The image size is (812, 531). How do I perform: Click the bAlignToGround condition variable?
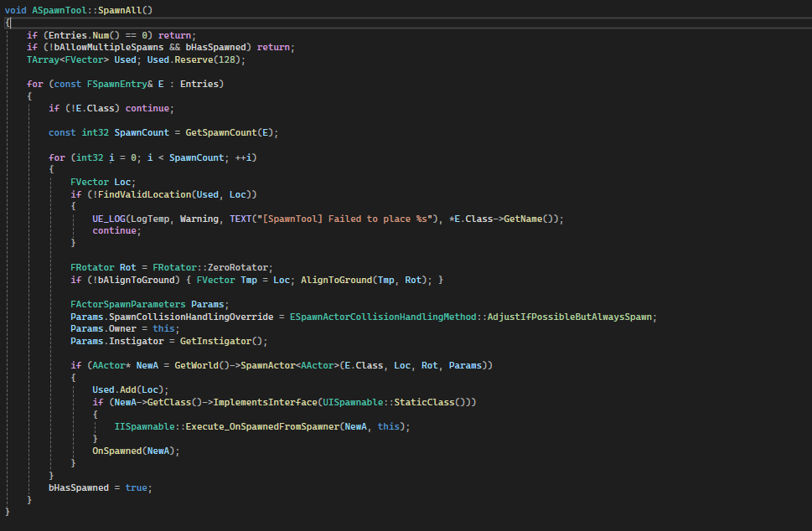pyautogui.click(x=137, y=280)
